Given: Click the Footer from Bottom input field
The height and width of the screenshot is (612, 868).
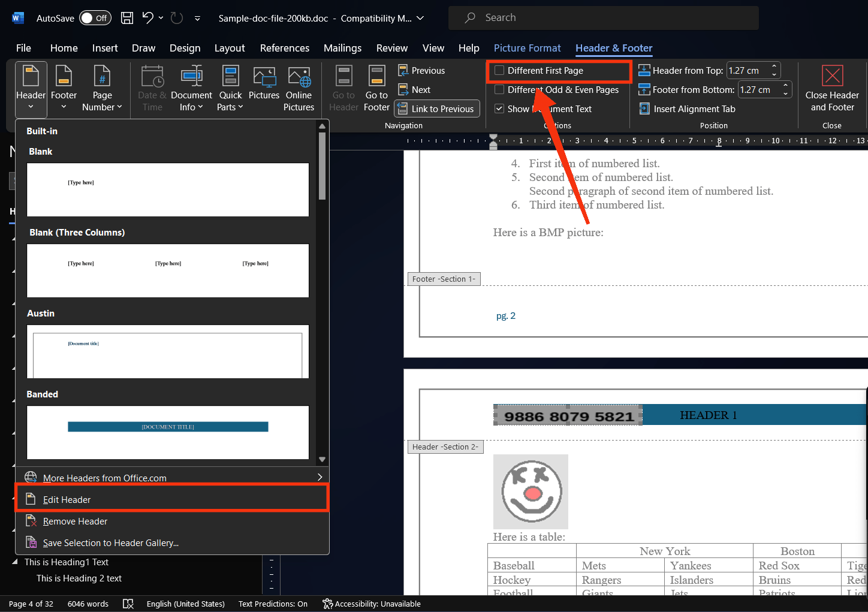Looking at the screenshot, I should (759, 90).
